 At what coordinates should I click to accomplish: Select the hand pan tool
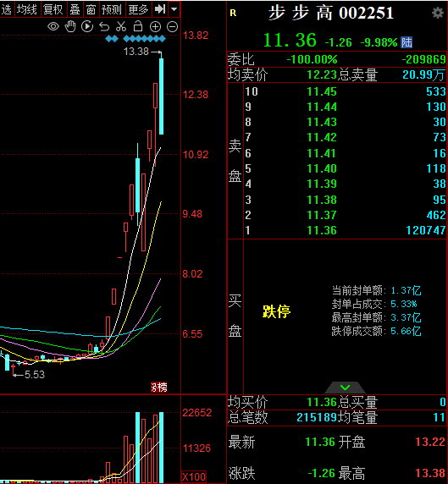pyautogui.click(x=70, y=26)
